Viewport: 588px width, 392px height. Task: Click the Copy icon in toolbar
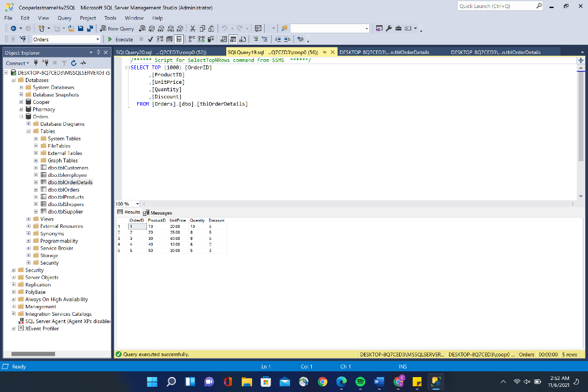[x=202, y=29]
